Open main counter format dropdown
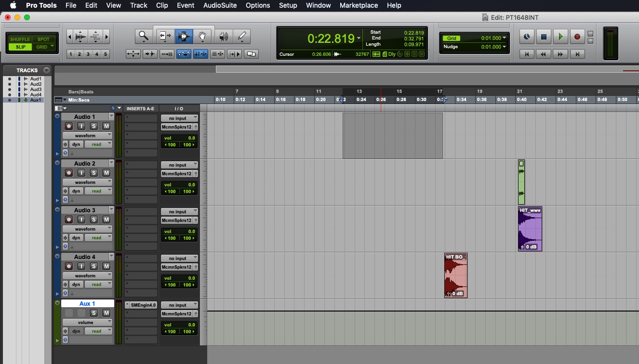The image size is (639, 364). [359, 39]
